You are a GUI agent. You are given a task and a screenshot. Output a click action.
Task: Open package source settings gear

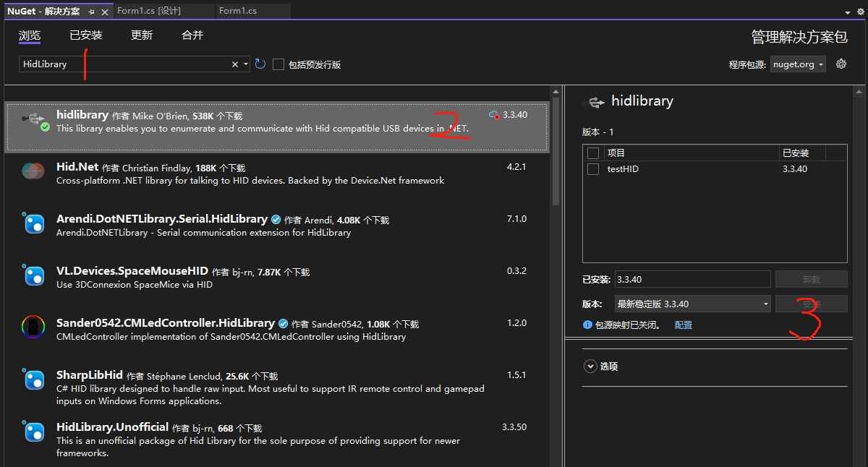point(841,64)
